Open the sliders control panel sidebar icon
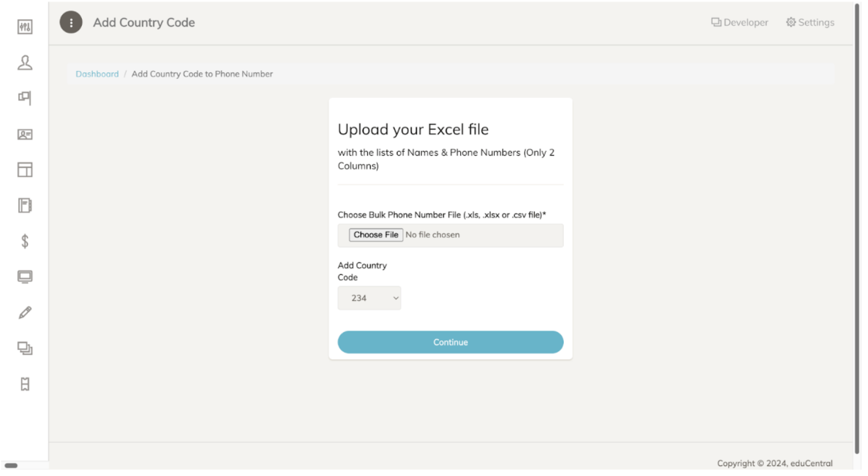Image resolution: width=868 pixels, height=476 pixels. click(25, 27)
